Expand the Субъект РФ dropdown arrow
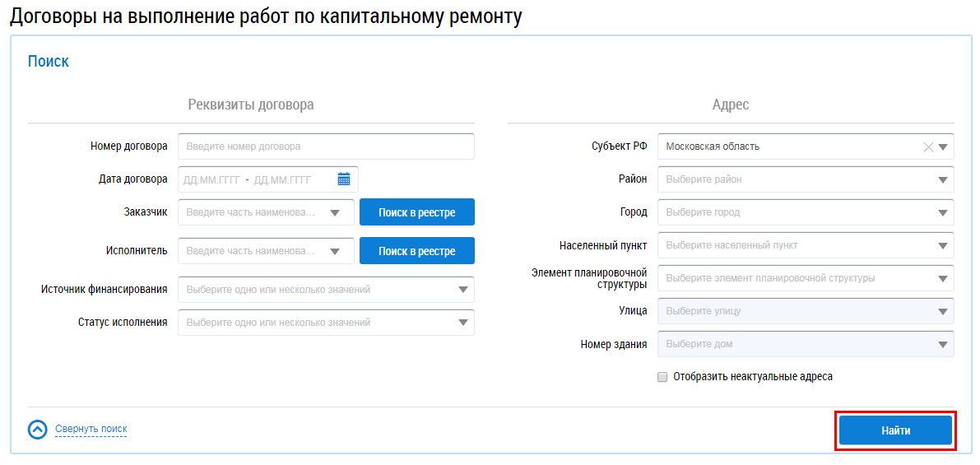980x465 pixels. [943, 147]
